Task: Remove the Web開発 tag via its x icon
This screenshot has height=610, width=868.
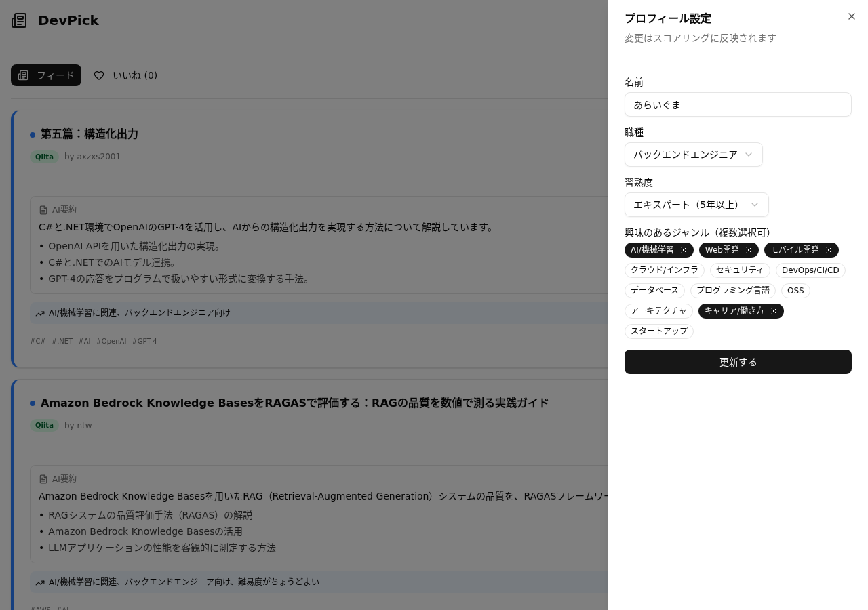Action: point(749,250)
